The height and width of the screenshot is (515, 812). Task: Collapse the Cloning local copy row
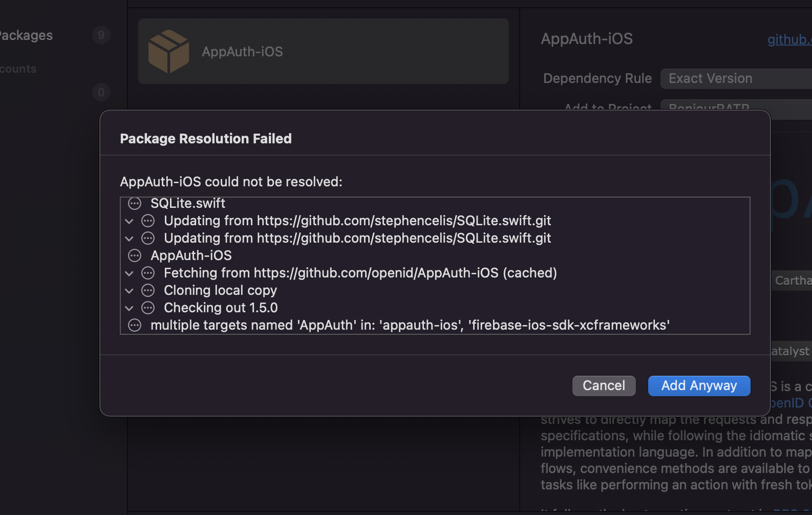pos(129,291)
